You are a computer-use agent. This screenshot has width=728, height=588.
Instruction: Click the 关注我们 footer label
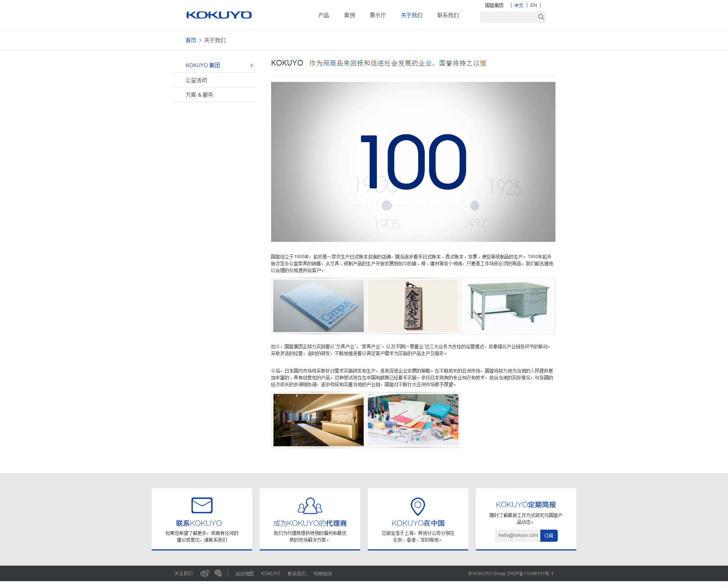pyautogui.click(x=183, y=574)
